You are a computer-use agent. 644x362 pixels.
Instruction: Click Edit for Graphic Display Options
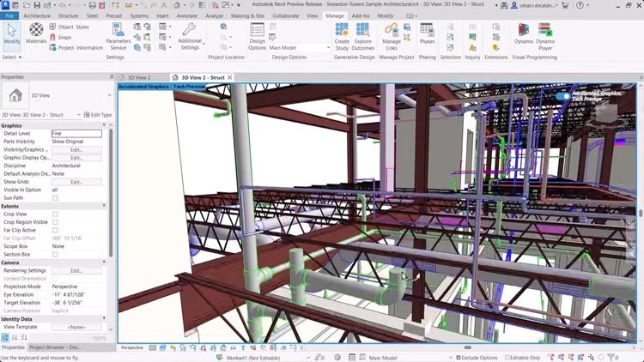click(x=76, y=158)
